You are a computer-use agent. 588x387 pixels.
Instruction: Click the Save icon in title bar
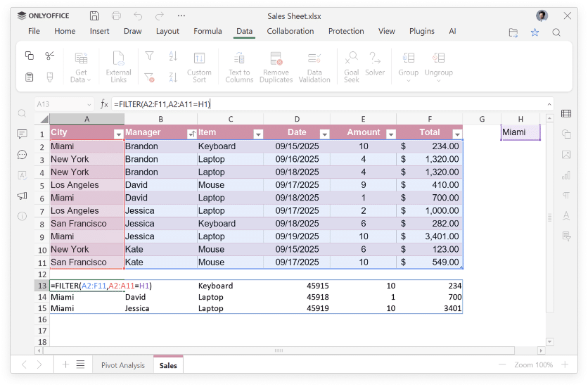click(x=94, y=15)
